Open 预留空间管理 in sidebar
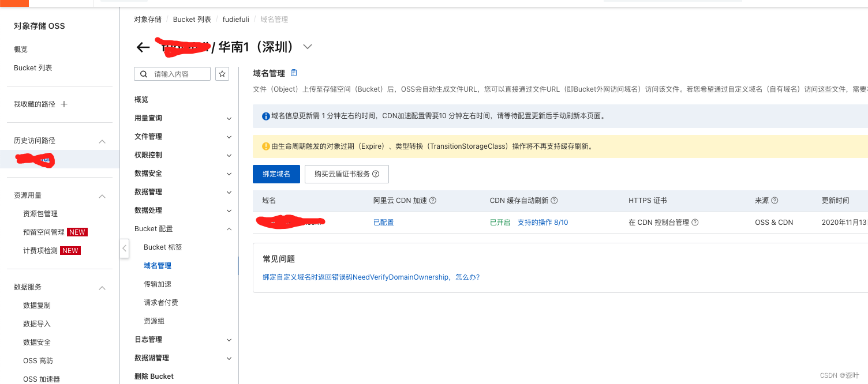 (44, 232)
